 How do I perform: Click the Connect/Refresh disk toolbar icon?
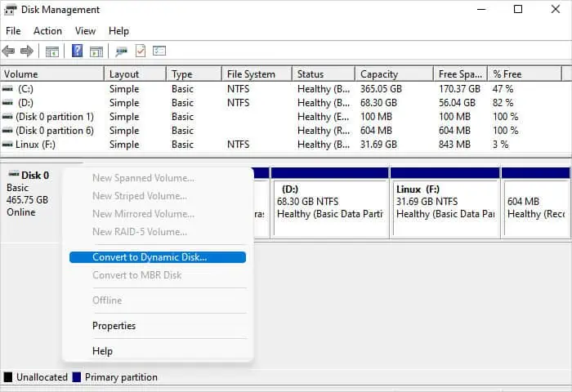click(x=121, y=51)
